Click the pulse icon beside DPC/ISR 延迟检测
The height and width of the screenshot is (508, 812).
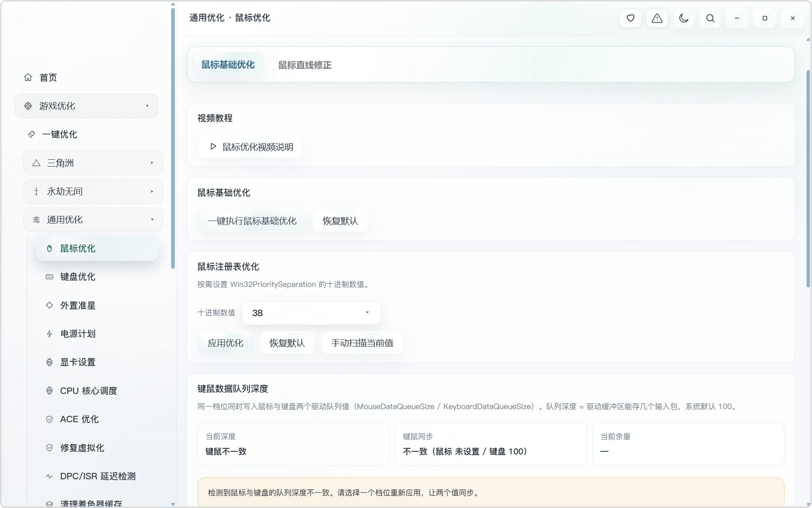pyautogui.click(x=49, y=476)
